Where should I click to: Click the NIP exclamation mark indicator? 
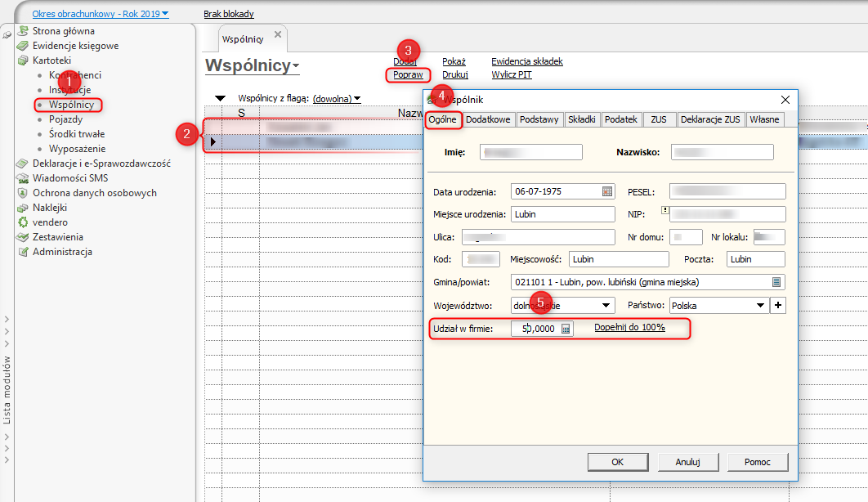pos(664,211)
